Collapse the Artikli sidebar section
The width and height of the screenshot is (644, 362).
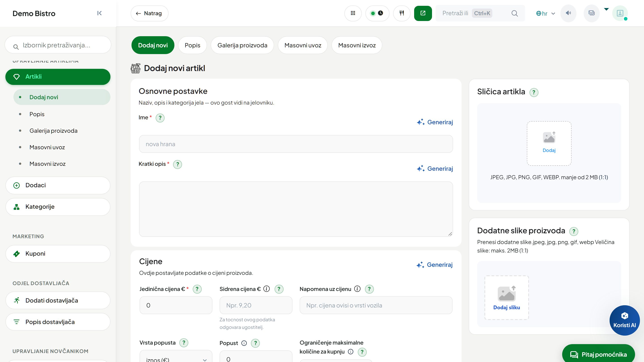click(x=58, y=77)
